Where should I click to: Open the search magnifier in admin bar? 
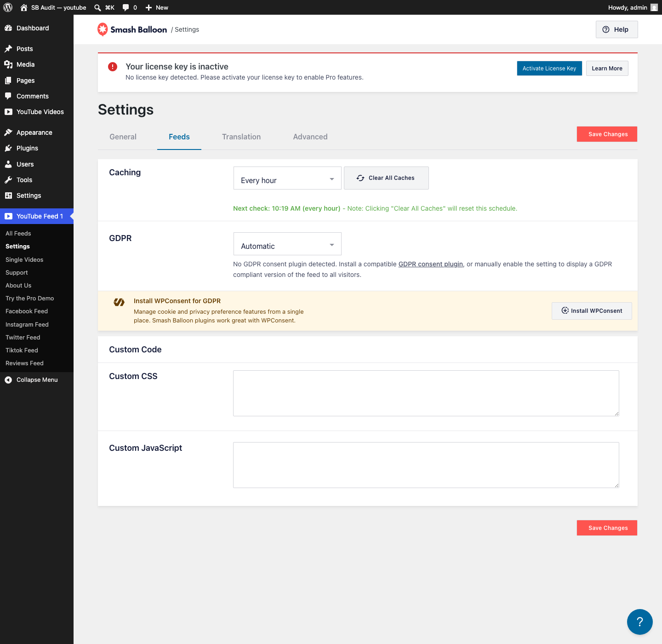(97, 7)
